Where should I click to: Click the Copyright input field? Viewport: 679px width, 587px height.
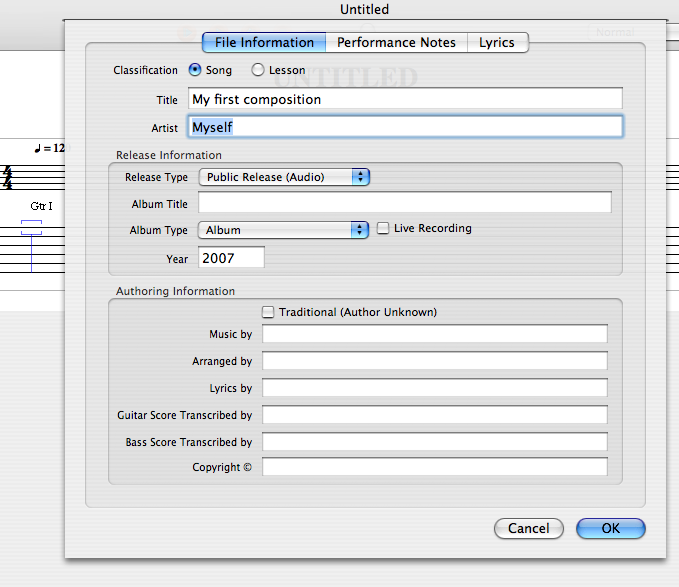pos(434,467)
